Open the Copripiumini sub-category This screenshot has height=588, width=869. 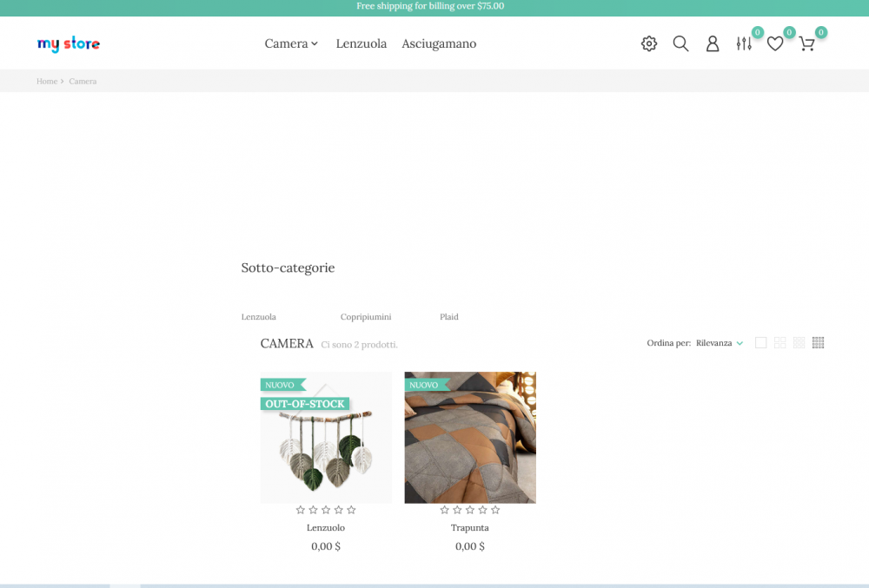coord(366,317)
